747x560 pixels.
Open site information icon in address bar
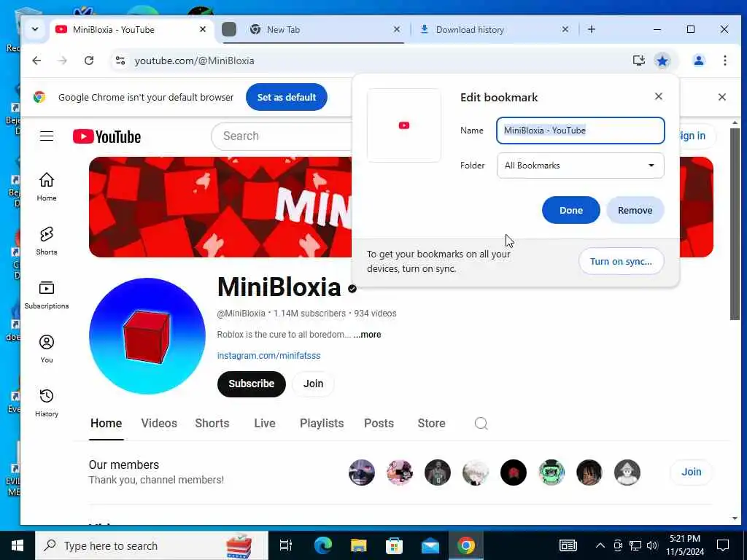(x=120, y=61)
